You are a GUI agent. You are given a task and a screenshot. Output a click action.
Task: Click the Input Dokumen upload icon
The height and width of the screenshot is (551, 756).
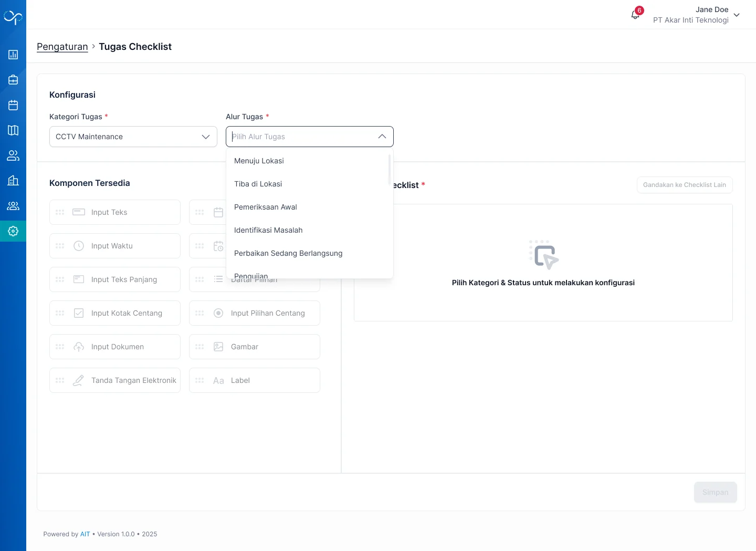point(79,347)
